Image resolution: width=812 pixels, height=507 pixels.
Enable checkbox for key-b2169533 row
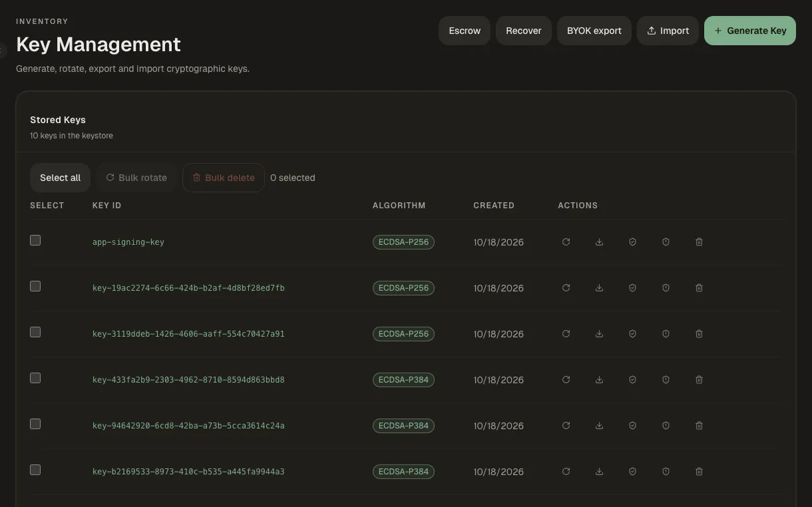pos(35,470)
